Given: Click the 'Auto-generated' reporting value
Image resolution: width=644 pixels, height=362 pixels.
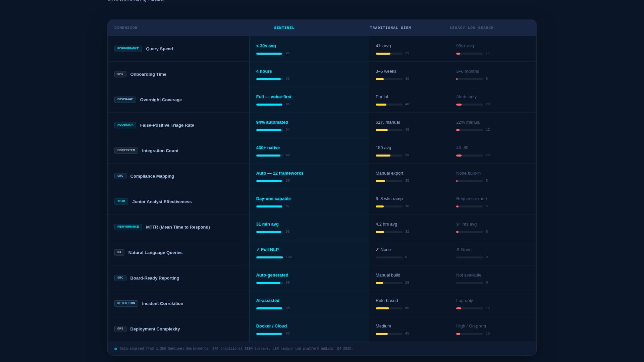Looking at the screenshot, I should coord(272,275).
